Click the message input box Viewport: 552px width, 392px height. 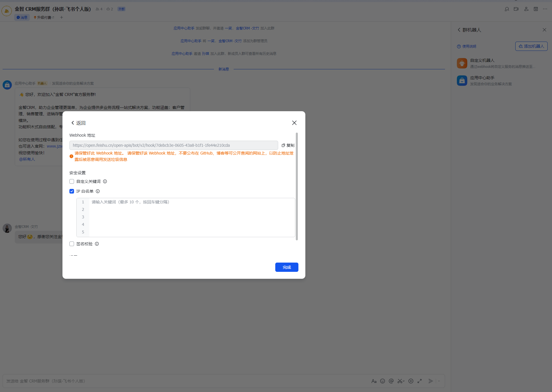(x=185, y=381)
